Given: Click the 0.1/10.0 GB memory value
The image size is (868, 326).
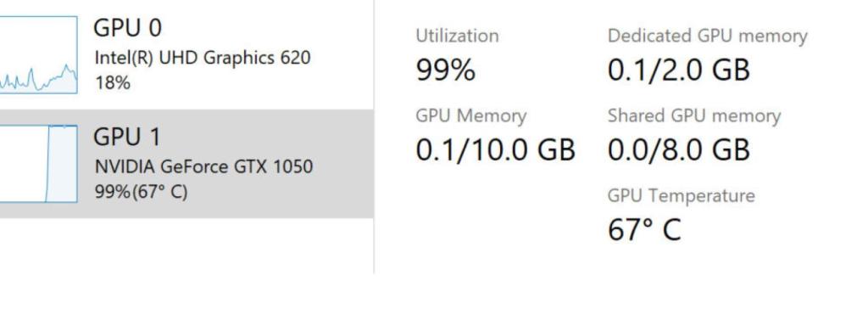Looking at the screenshot, I should pos(495,150).
